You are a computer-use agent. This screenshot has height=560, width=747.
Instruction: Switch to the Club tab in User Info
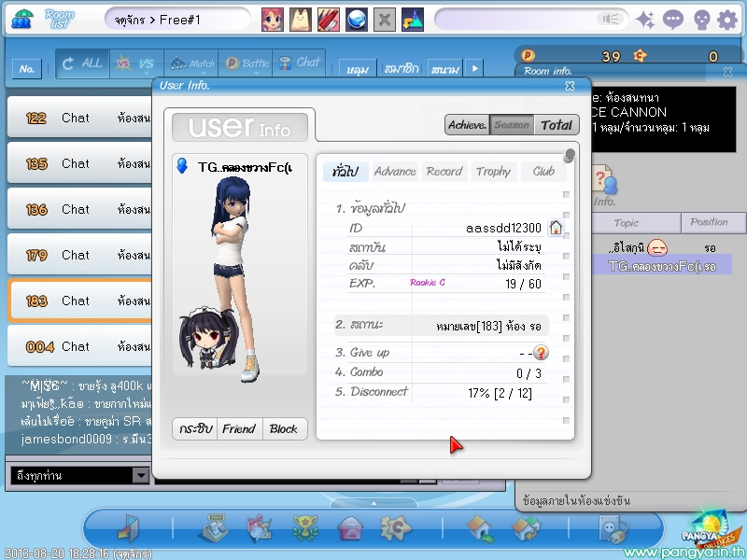coord(543,172)
